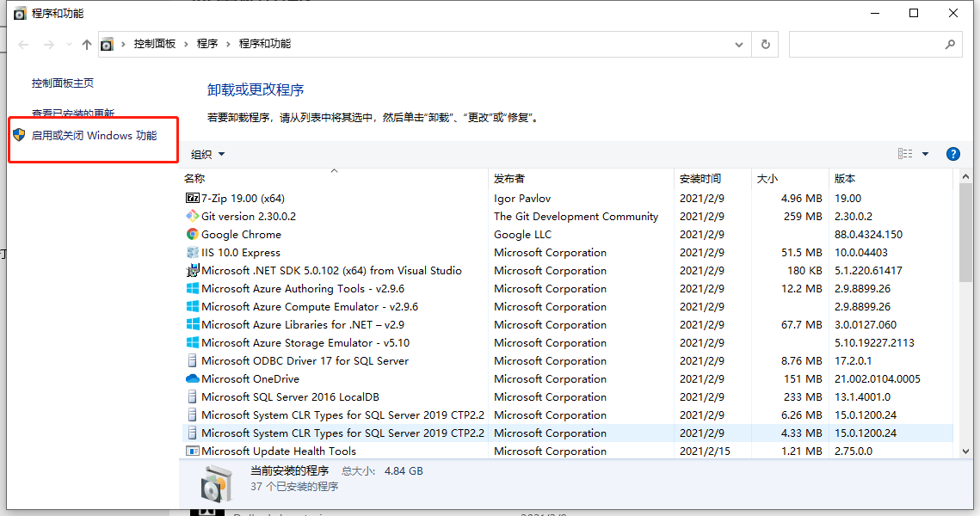Image resolution: width=980 pixels, height=516 pixels.
Task: Sort by the 发布者 column header
Action: pyautogui.click(x=582, y=179)
